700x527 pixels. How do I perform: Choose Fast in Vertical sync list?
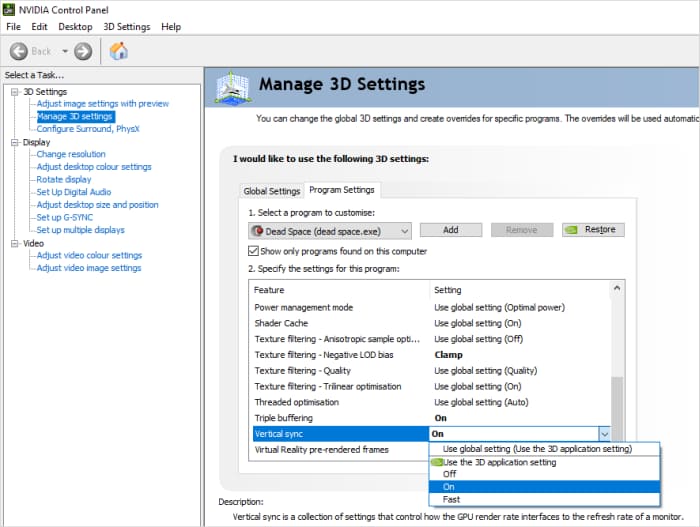click(544, 499)
